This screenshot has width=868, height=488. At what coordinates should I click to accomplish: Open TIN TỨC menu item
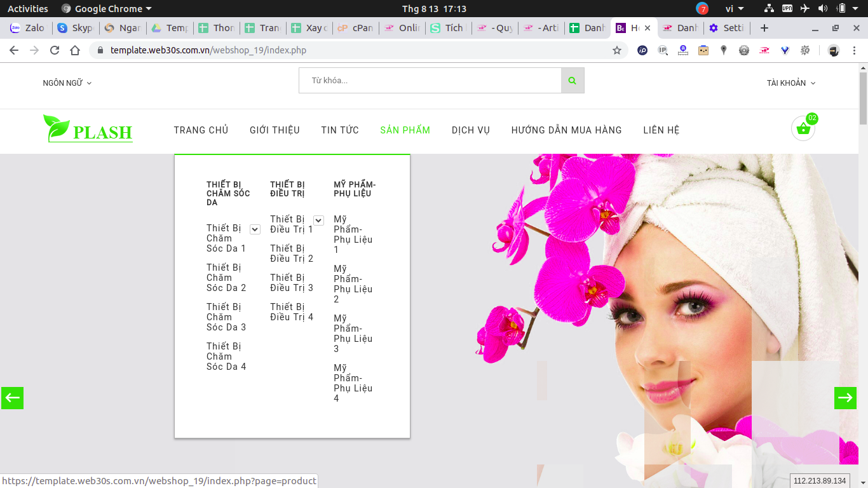[340, 130]
